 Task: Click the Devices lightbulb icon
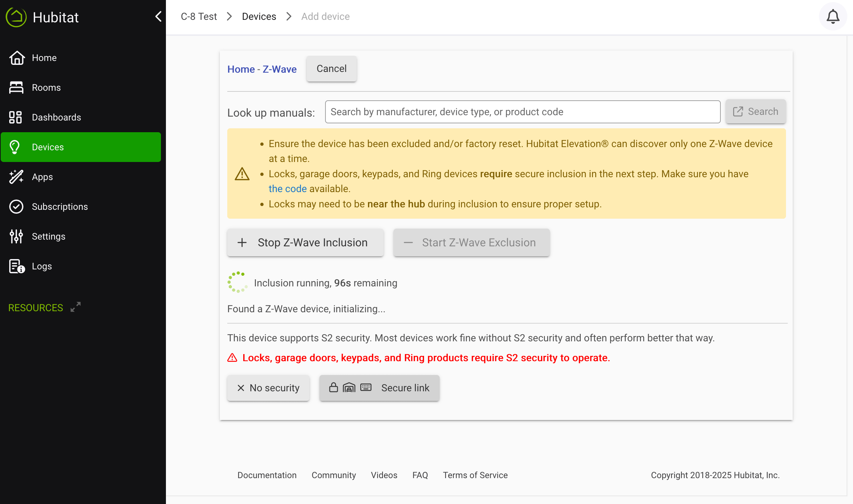point(15,147)
